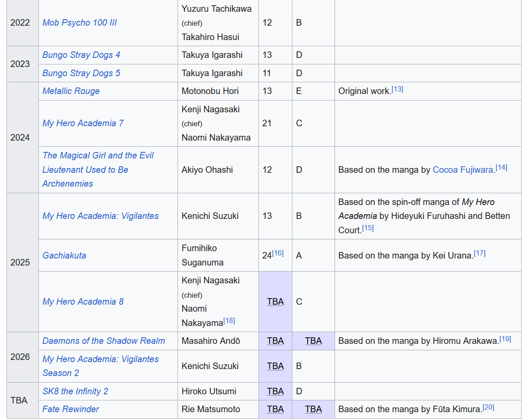Click TBA episodes cell for SK8 the Infinity 2
Screen dimensions: 523x420
tap(275, 391)
